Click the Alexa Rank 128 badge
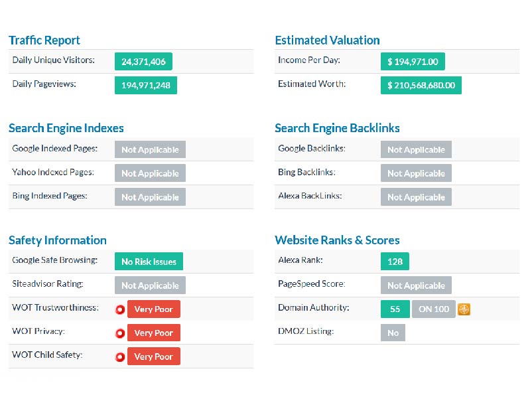The width and height of the screenshot is (532, 399). tap(395, 262)
